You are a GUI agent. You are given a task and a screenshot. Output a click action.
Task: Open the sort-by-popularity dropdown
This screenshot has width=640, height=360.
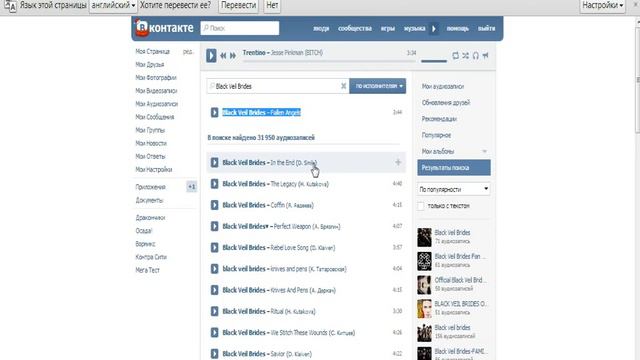click(453, 189)
